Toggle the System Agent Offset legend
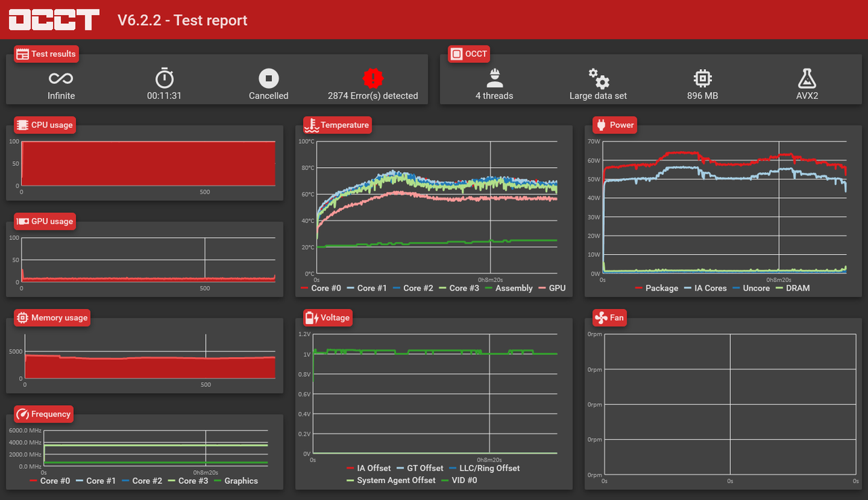The image size is (868, 500). (x=391, y=480)
